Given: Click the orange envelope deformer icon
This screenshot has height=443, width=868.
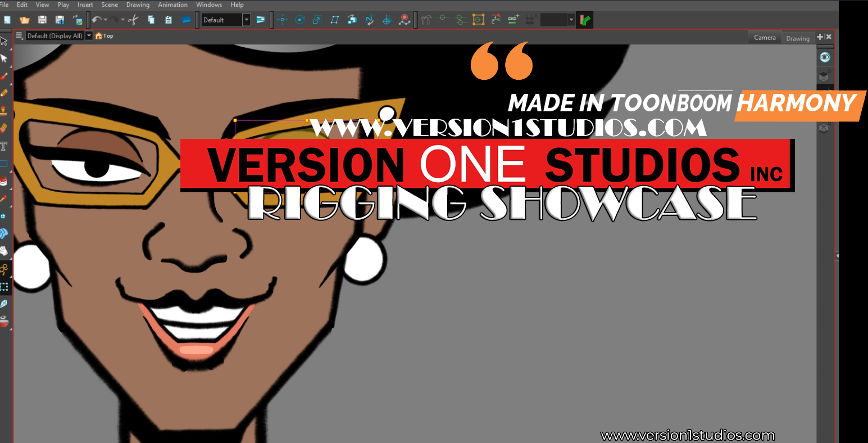Looking at the screenshot, I should pyautogui.click(x=478, y=20).
